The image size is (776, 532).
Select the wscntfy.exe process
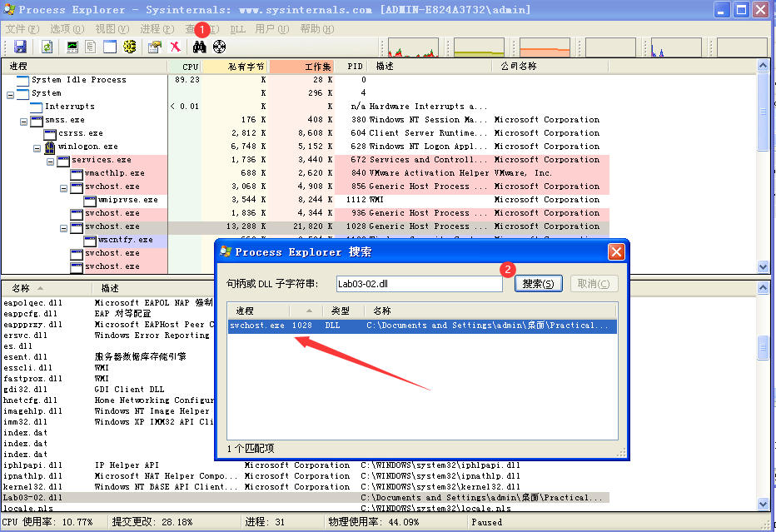(x=126, y=240)
